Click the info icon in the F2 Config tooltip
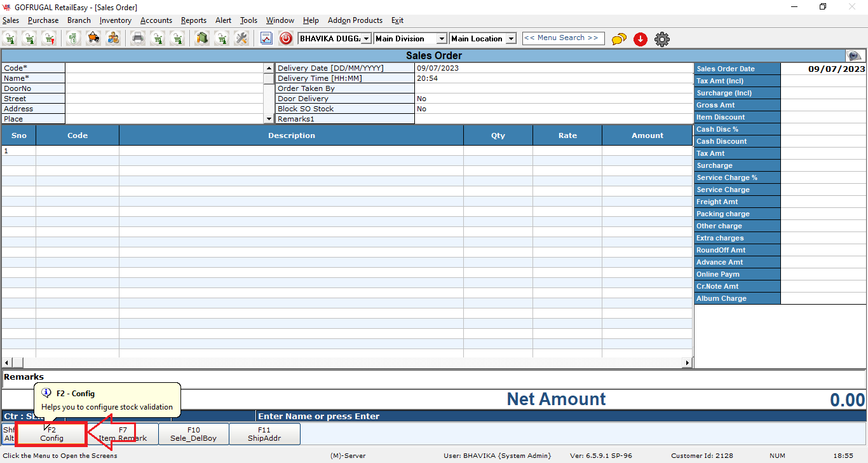The height and width of the screenshot is (463, 868). (x=46, y=393)
